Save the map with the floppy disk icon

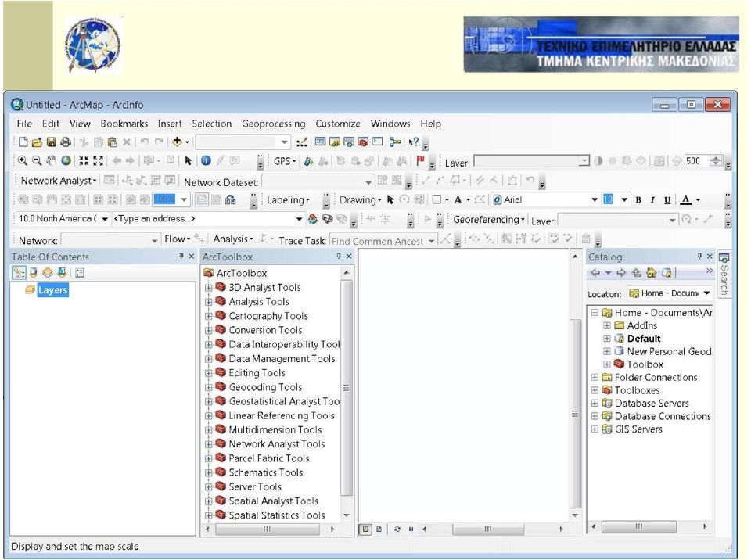point(52,142)
